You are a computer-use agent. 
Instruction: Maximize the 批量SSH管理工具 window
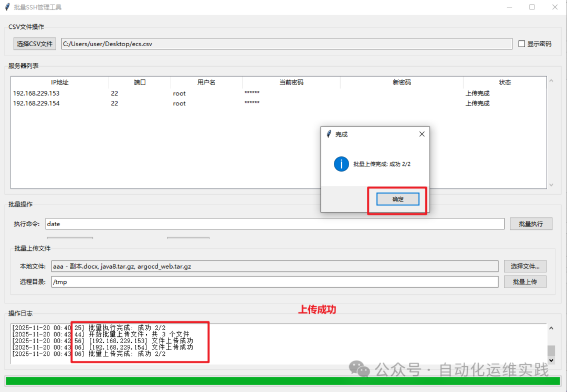click(531, 7)
